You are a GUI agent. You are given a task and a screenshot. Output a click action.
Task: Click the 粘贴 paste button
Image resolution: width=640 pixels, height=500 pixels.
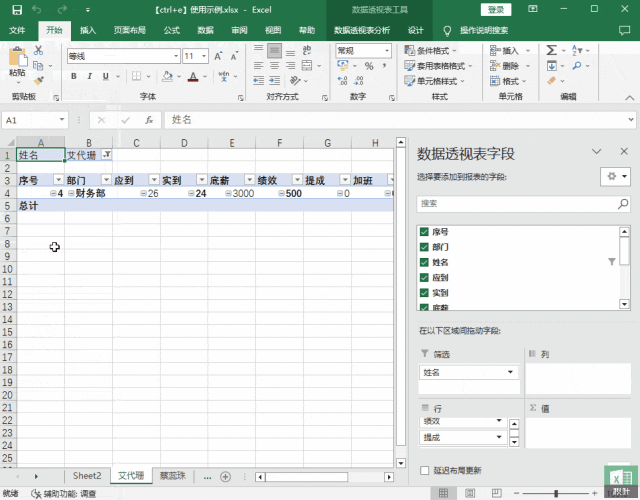point(17,63)
